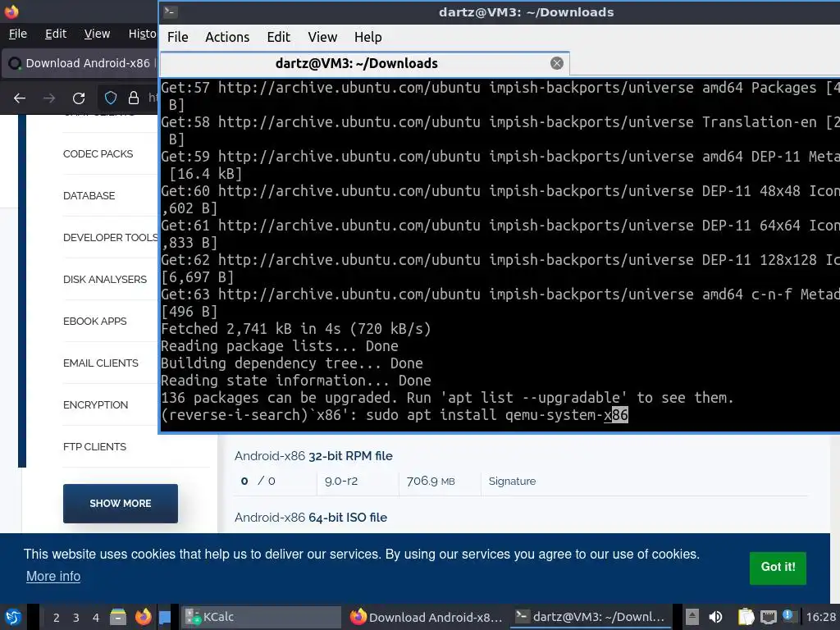Open Firefox's History menu

143,34
